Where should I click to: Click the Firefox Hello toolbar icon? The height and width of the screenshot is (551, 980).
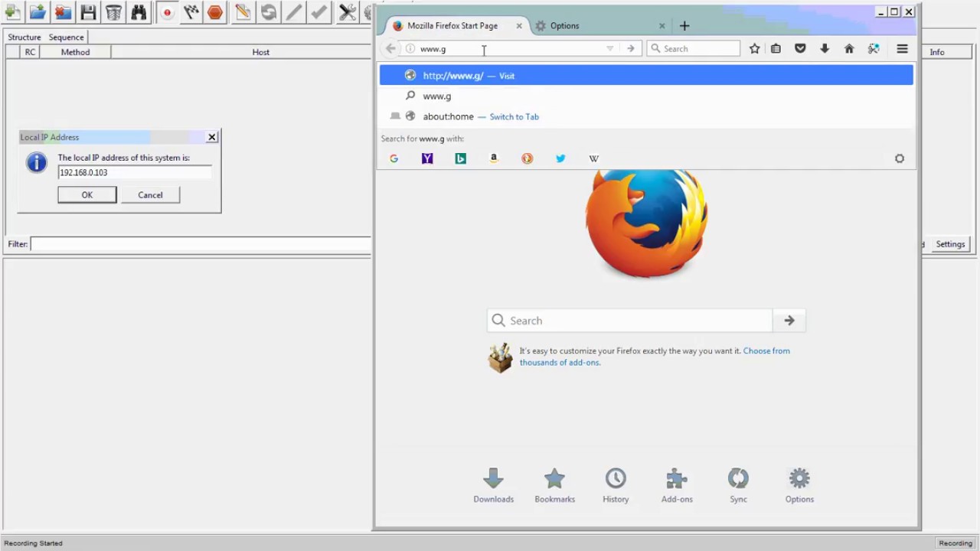pos(874,48)
